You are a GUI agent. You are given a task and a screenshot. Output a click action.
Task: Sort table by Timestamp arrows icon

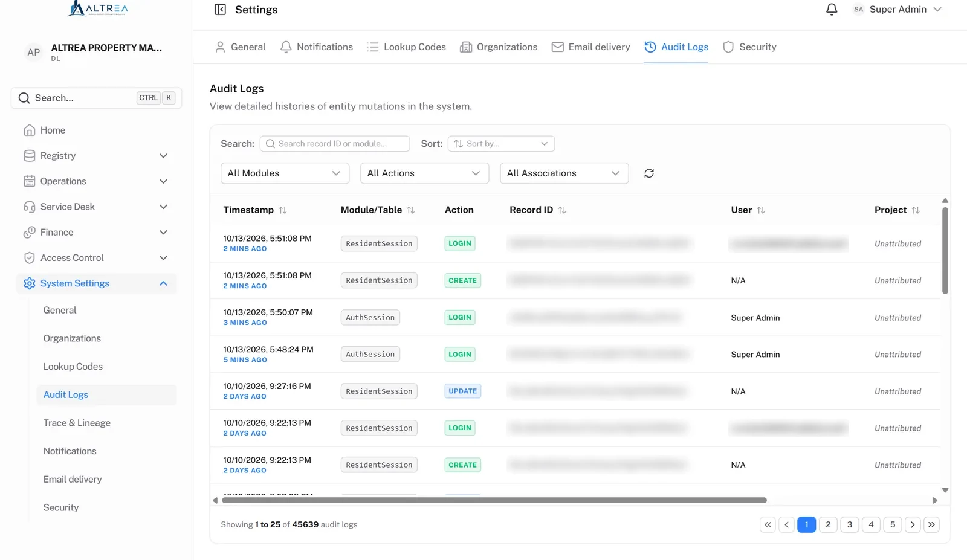click(x=283, y=210)
